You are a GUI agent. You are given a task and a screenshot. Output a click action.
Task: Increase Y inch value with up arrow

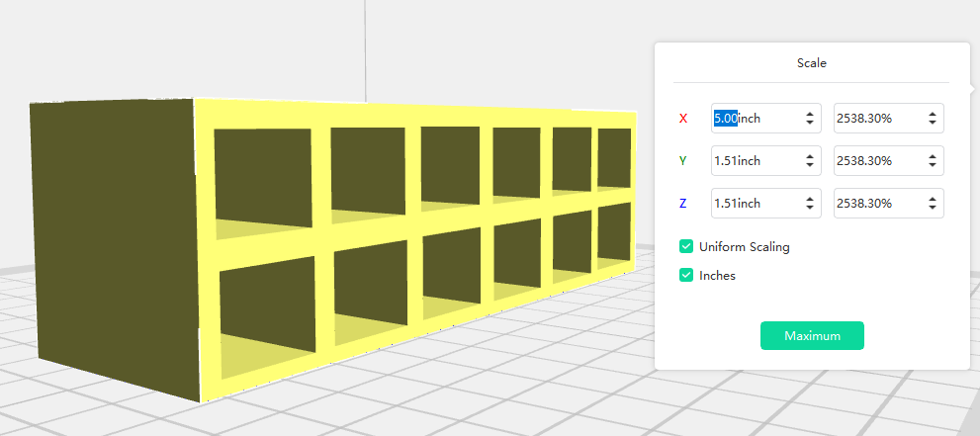point(810,156)
